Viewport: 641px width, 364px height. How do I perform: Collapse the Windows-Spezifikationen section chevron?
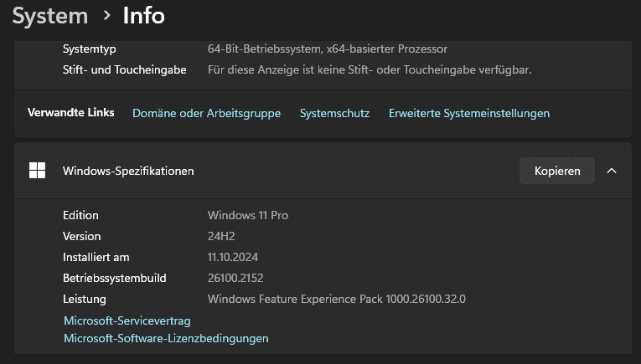point(612,171)
